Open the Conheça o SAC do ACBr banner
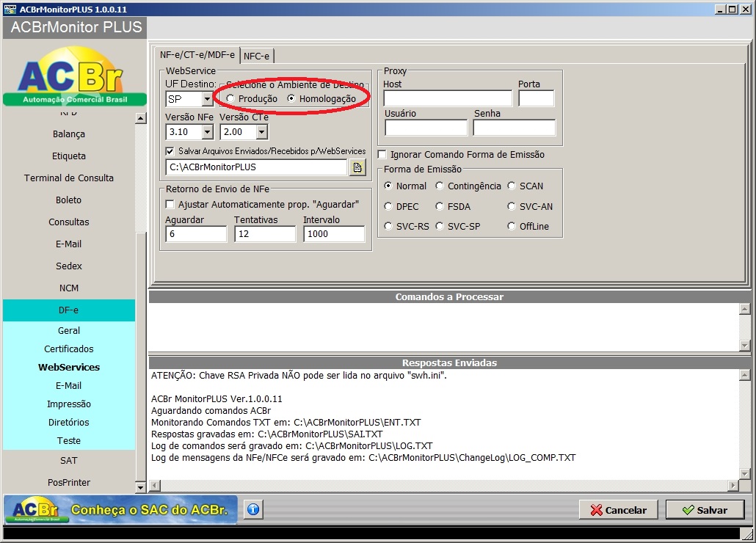 (120, 509)
